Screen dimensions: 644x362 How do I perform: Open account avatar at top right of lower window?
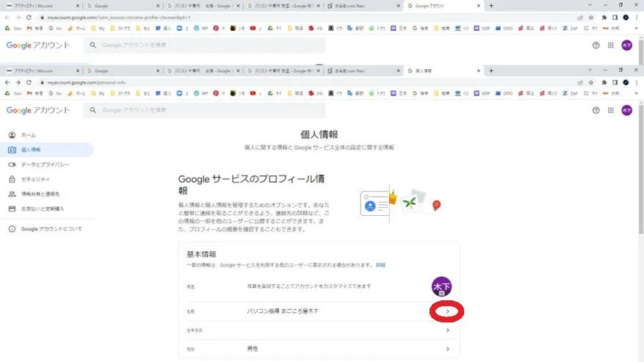click(x=626, y=110)
